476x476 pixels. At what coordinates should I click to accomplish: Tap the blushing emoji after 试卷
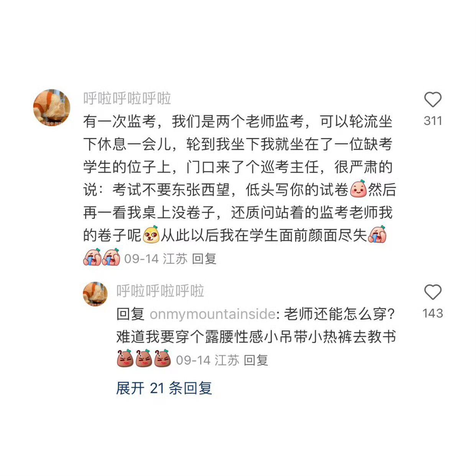[x=358, y=189]
